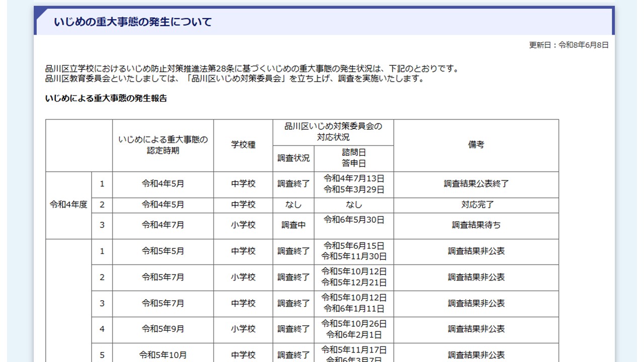Screen dimensions: 644x362
Task: Click the page heading いじめの重大事態の発生について
Action: [133, 22]
